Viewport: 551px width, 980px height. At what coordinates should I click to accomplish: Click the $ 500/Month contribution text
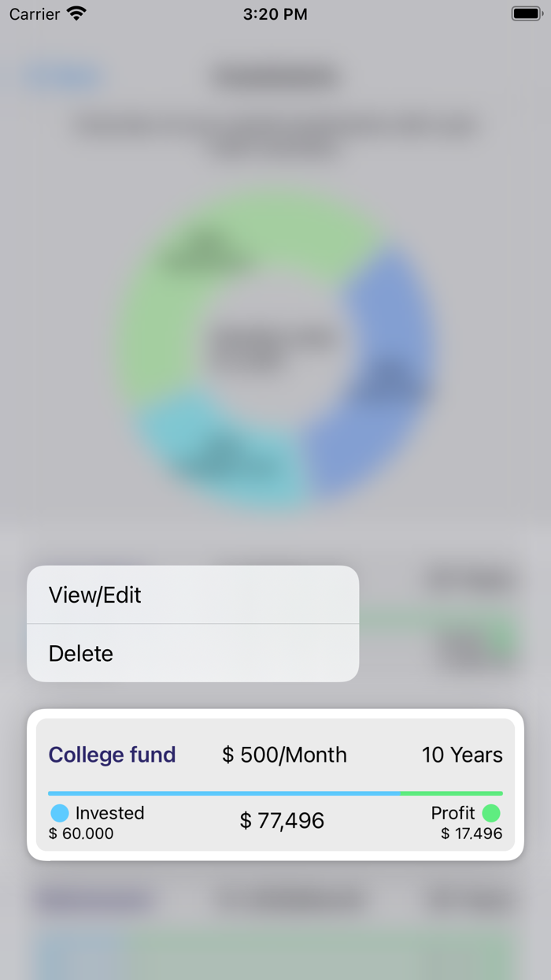tap(284, 755)
